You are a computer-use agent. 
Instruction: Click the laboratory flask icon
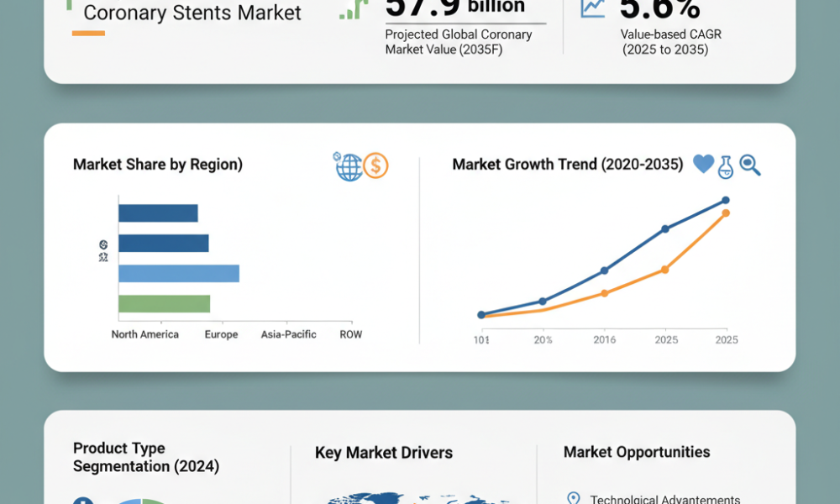(x=726, y=167)
